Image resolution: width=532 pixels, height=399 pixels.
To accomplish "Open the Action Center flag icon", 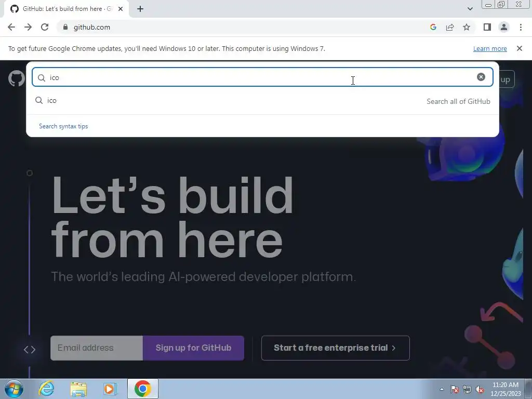I will click(x=454, y=389).
